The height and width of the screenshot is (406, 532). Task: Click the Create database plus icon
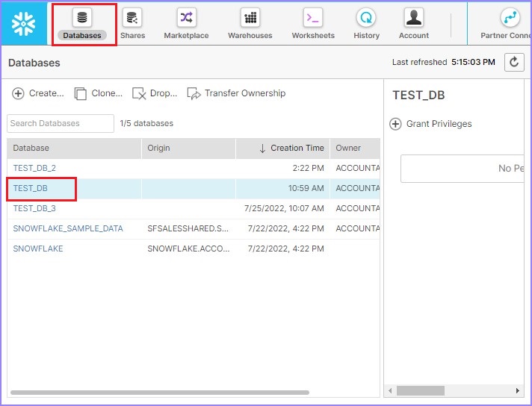click(x=18, y=93)
